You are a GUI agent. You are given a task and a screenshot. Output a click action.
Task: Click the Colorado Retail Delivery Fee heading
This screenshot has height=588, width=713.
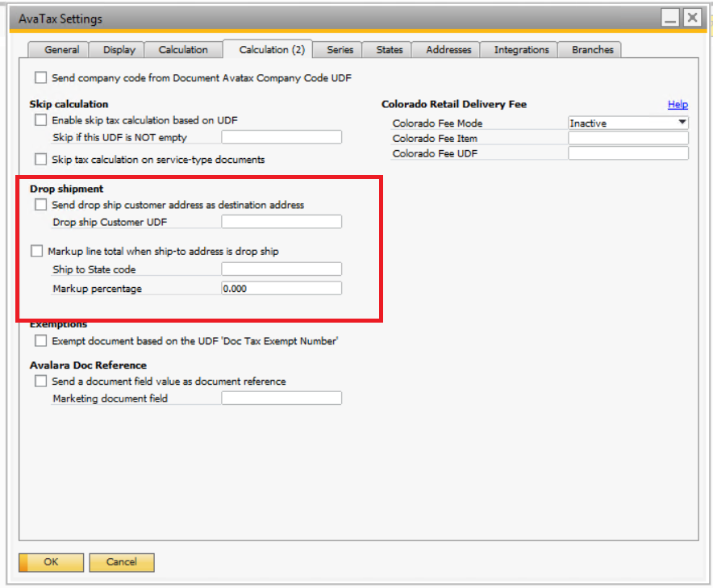pyautogui.click(x=454, y=104)
